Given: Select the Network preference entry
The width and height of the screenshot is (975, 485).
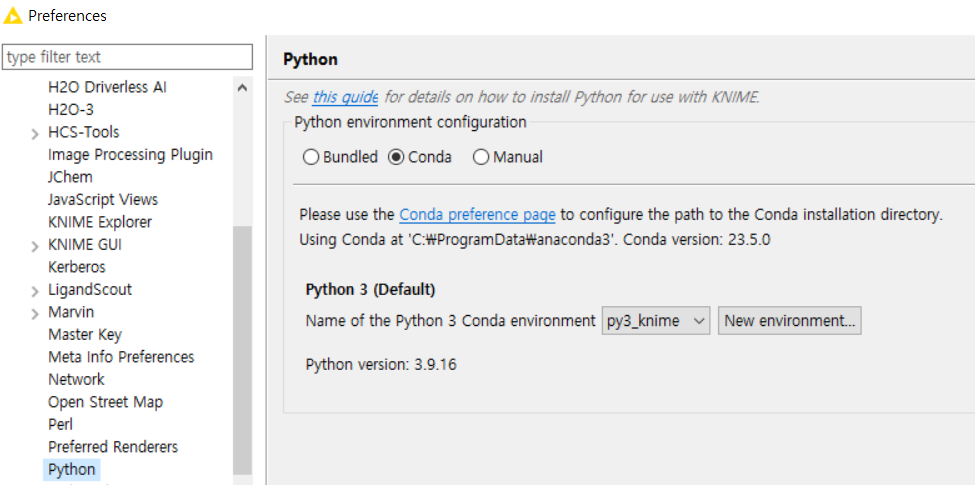Looking at the screenshot, I should point(76,379).
